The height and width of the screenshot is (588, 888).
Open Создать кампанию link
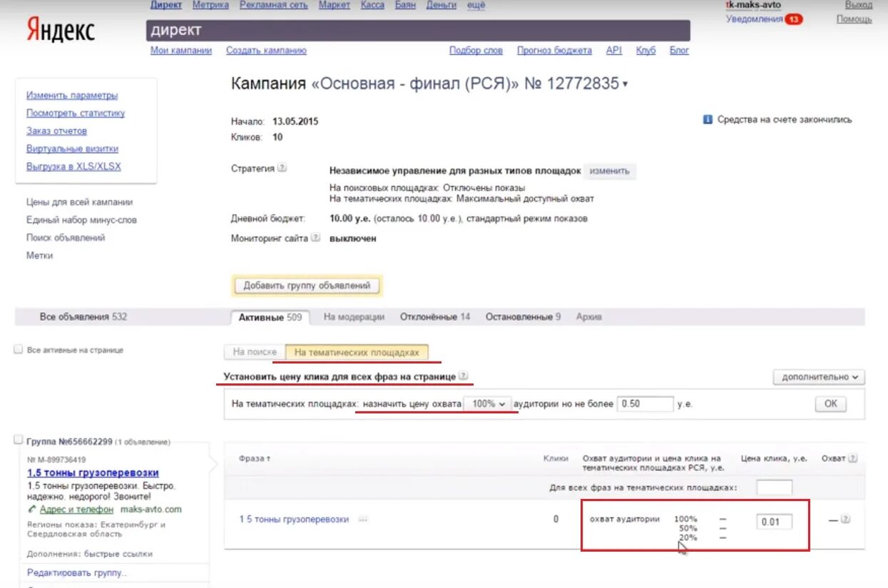266,51
